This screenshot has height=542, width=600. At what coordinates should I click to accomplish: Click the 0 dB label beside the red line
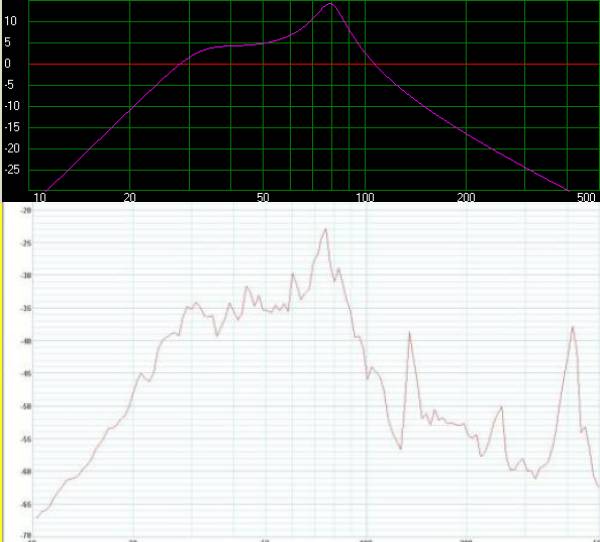(x=7, y=64)
